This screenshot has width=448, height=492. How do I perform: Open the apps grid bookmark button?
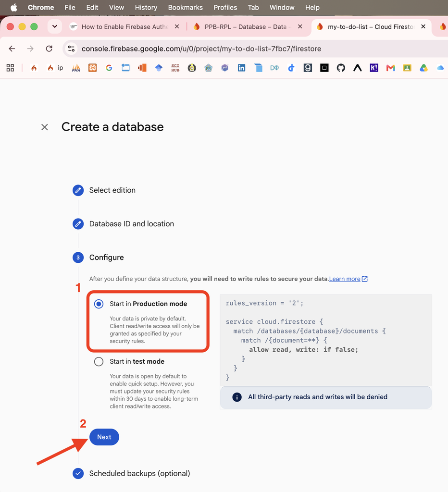pos(10,68)
